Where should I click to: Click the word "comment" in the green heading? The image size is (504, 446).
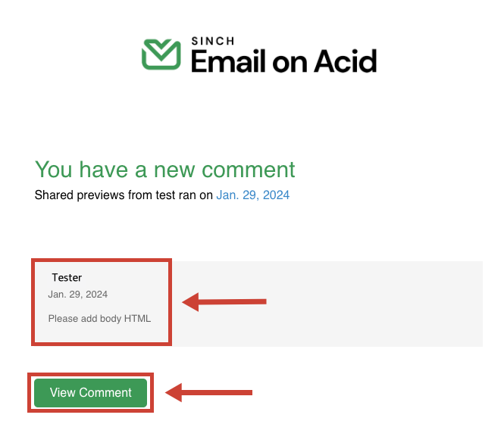click(x=249, y=170)
